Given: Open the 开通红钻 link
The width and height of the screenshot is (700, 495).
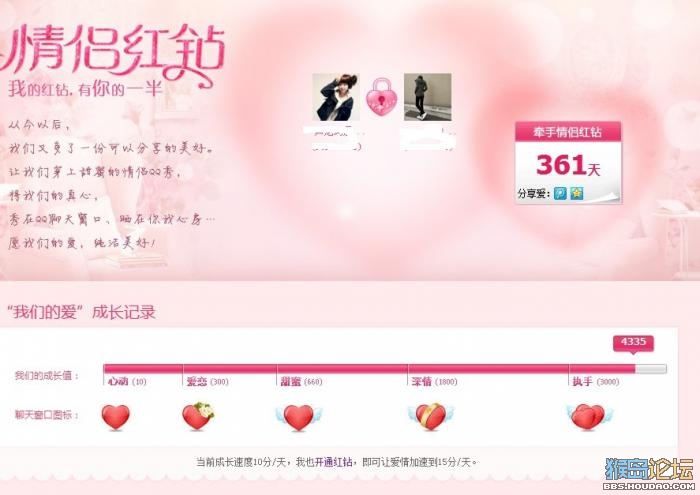Looking at the screenshot, I should tap(333, 462).
